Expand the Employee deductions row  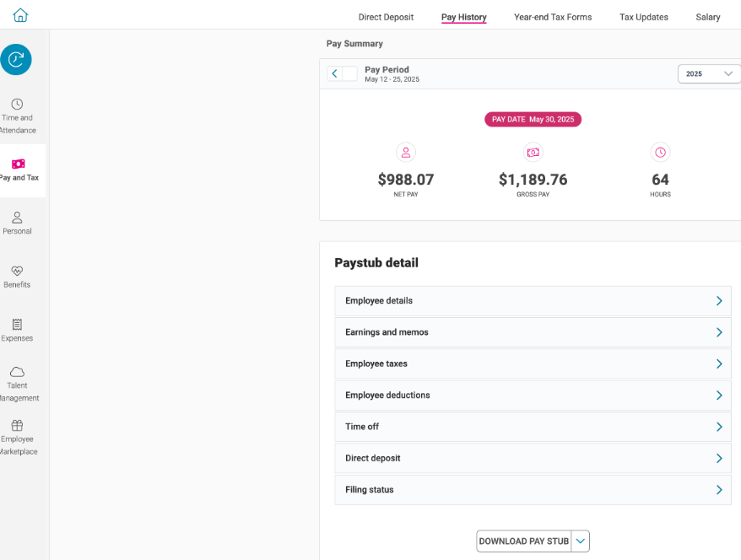(x=533, y=396)
